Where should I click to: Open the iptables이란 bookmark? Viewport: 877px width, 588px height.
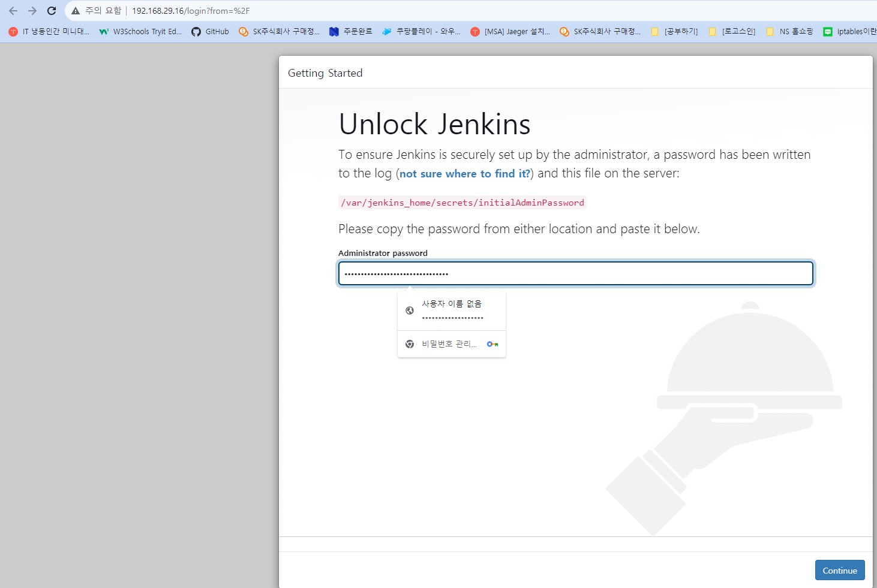coord(849,32)
